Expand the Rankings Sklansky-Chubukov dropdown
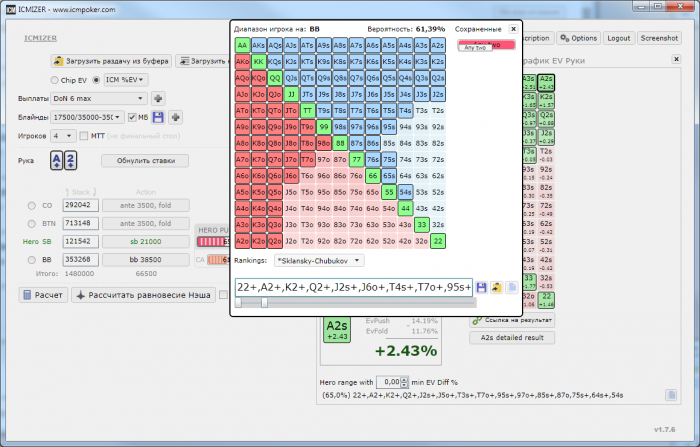This screenshot has width=700, height=447. point(319,261)
